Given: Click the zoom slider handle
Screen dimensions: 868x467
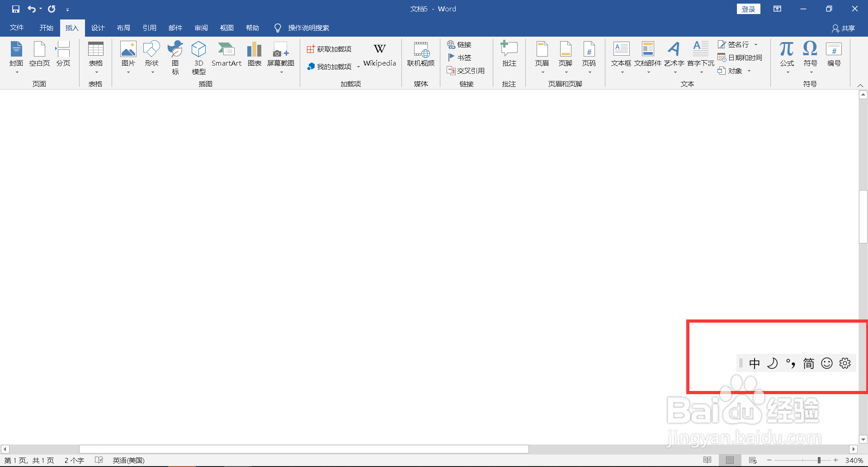Looking at the screenshot, I should [x=819, y=460].
